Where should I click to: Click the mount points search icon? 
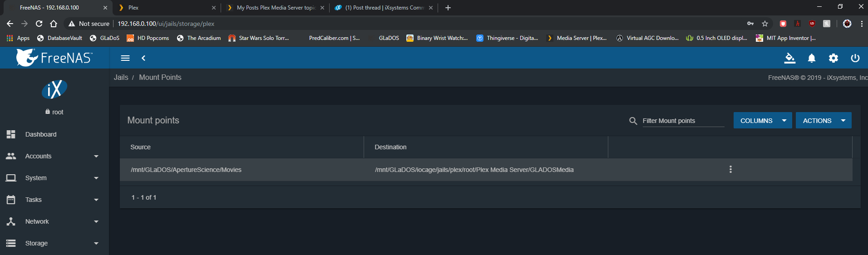pos(633,121)
